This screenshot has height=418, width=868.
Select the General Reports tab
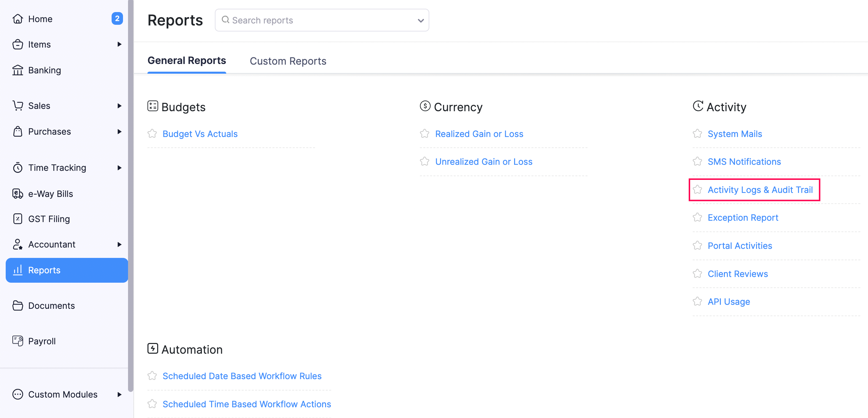(187, 61)
